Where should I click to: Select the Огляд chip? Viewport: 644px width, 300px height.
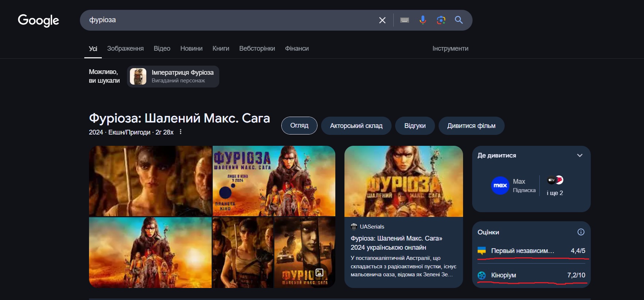coord(299,125)
